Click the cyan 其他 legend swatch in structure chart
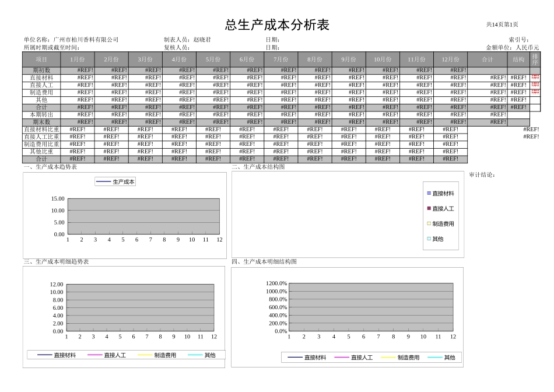The width and height of the screenshot is (554, 392). pos(430,239)
